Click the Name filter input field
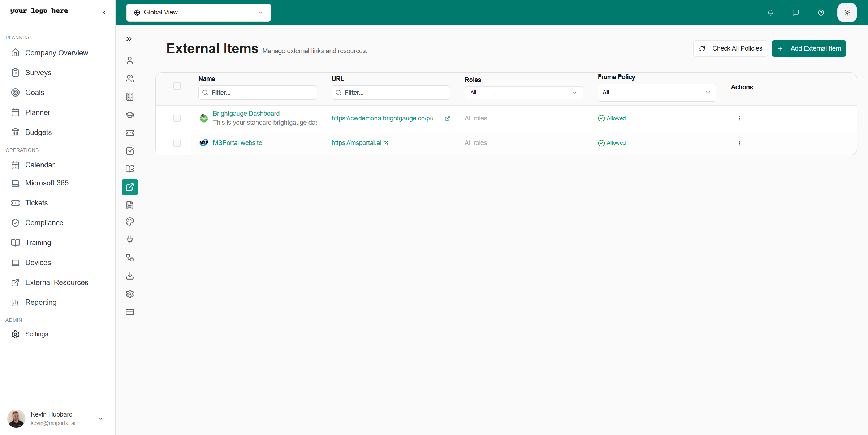The image size is (868, 435). tap(258, 93)
